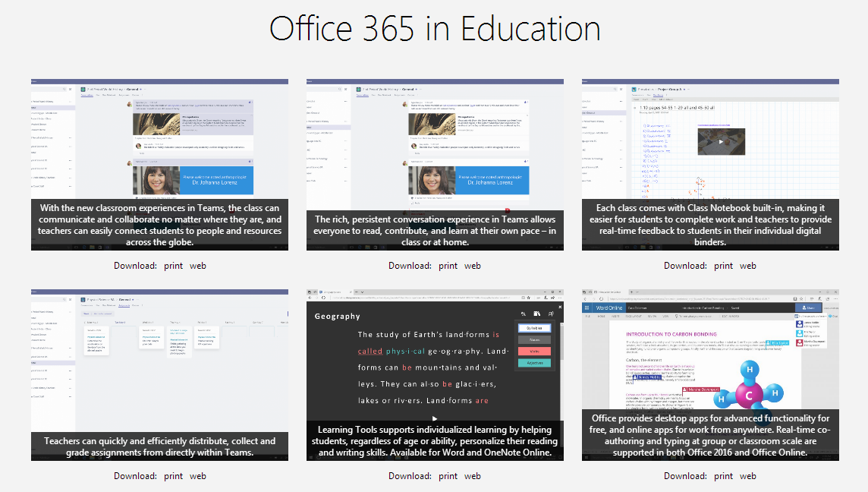Select the red Verbs highlight option

pyautogui.click(x=534, y=352)
